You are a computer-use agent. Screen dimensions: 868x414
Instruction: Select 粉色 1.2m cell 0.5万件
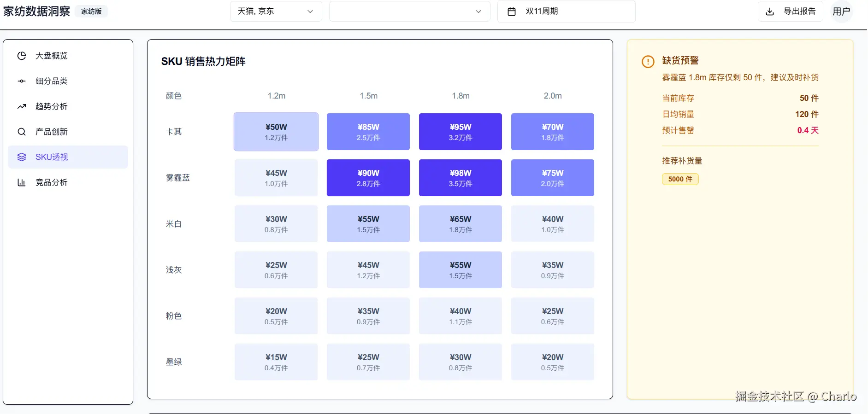pyautogui.click(x=276, y=316)
